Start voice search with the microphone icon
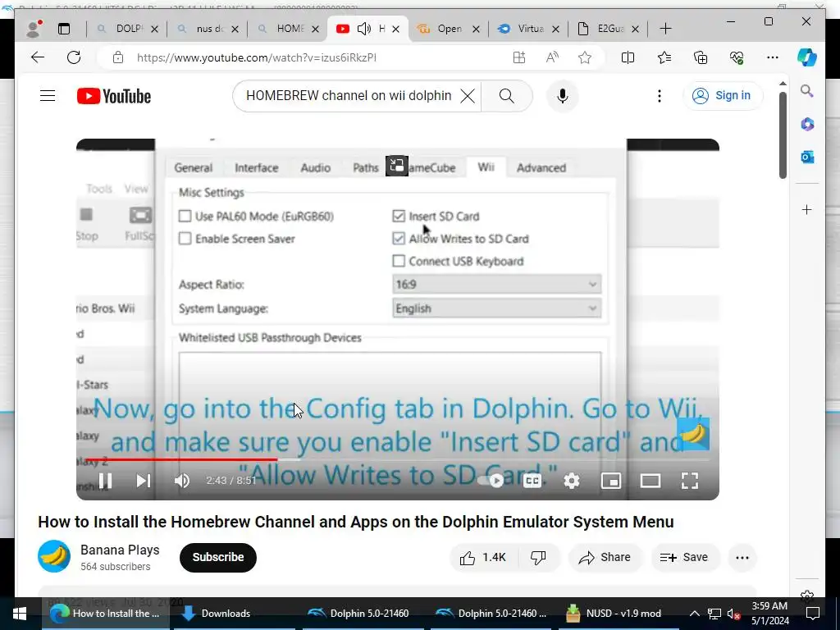Screen dimensions: 840x630 (x=562, y=96)
